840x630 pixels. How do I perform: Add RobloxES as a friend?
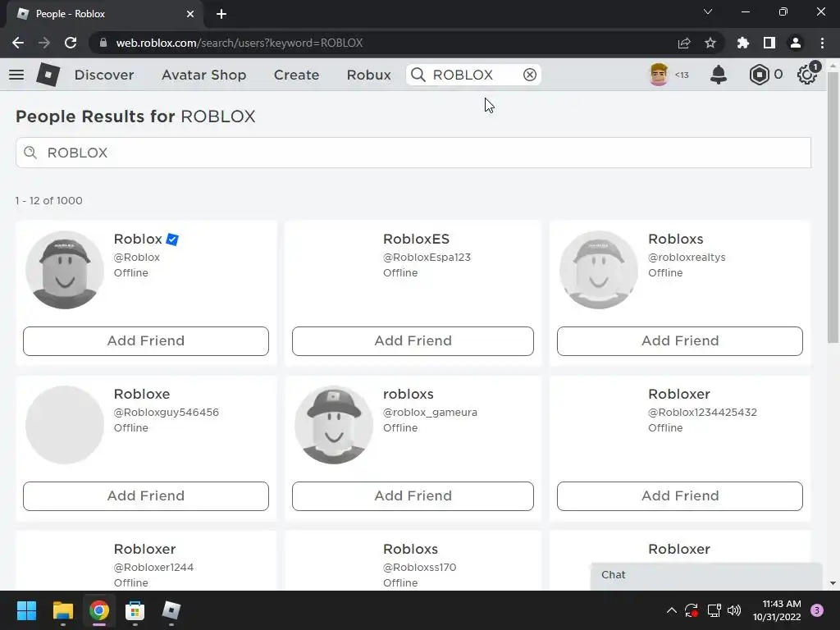413,340
